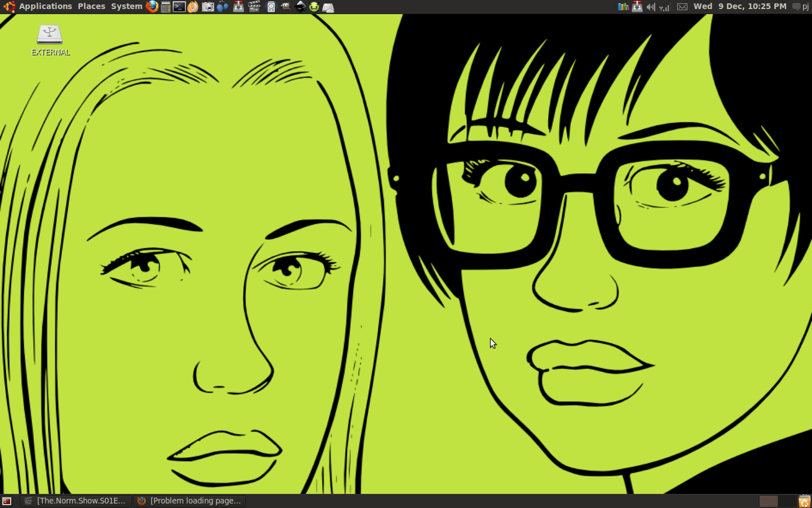The image size is (812, 508).
Task: Switch to The.Norm.Show.S01E window
Action: 76,501
